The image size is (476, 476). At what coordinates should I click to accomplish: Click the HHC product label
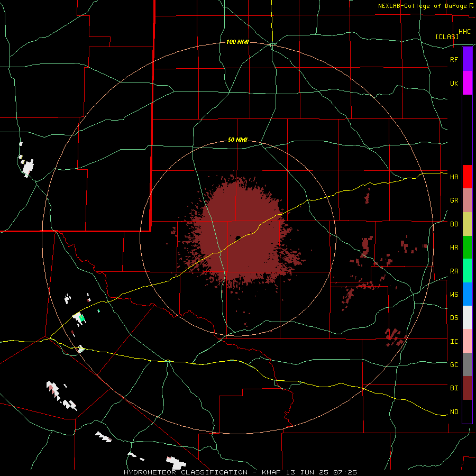tap(464, 32)
